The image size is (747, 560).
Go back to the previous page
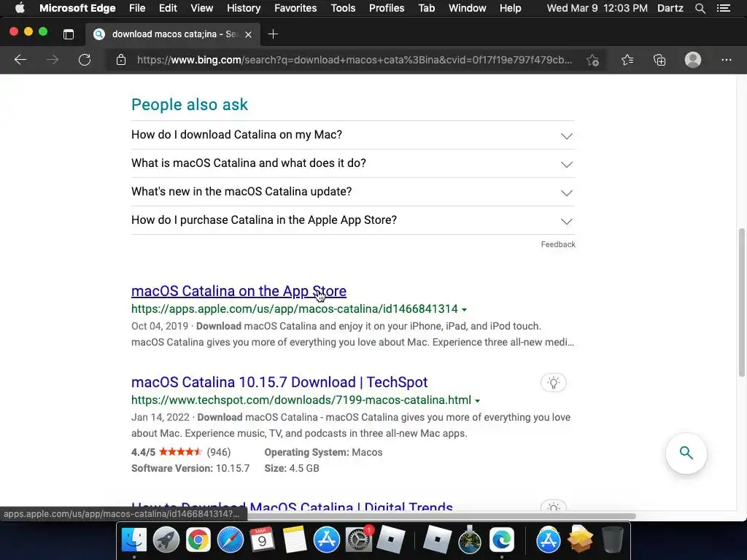[20, 60]
